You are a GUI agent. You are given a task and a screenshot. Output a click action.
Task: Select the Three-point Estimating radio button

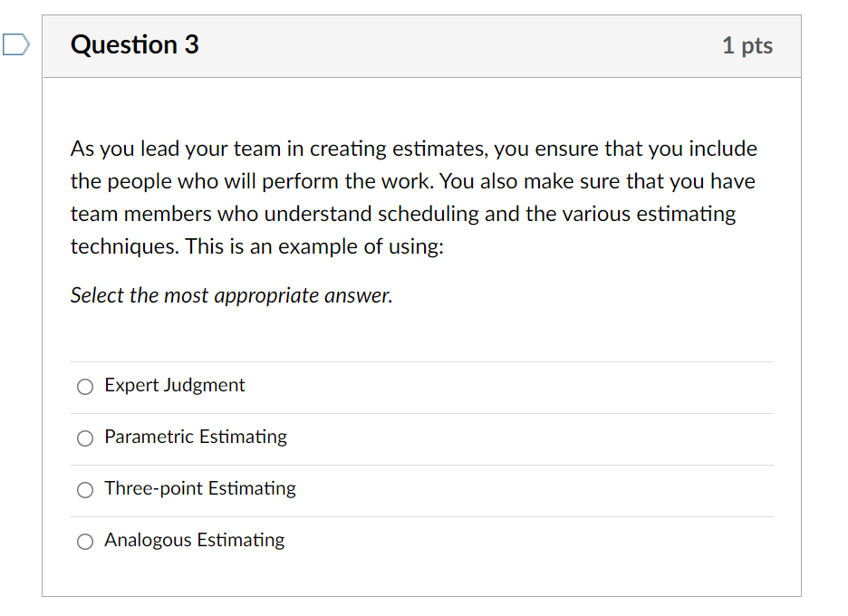[84, 489]
